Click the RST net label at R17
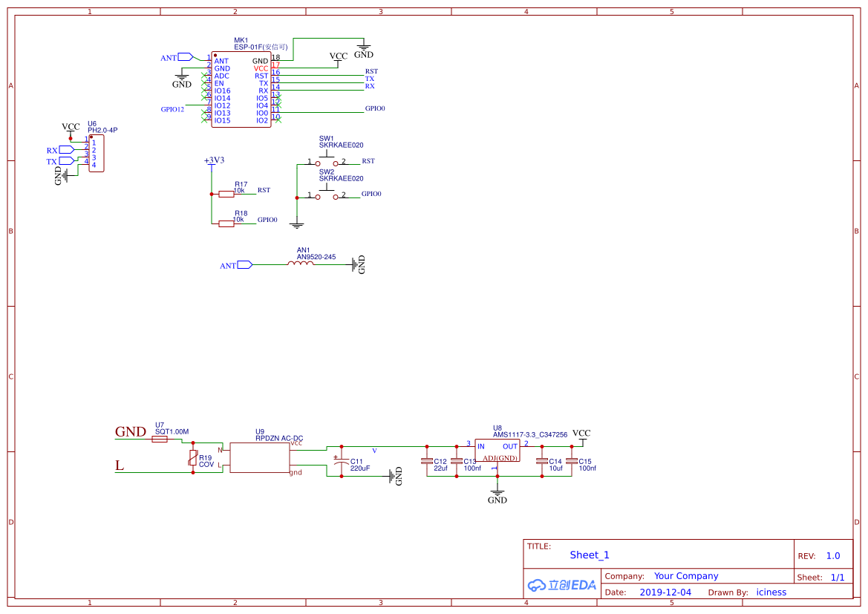The width and height of the screenshot is (868, 614). click(x=264, y=190)
